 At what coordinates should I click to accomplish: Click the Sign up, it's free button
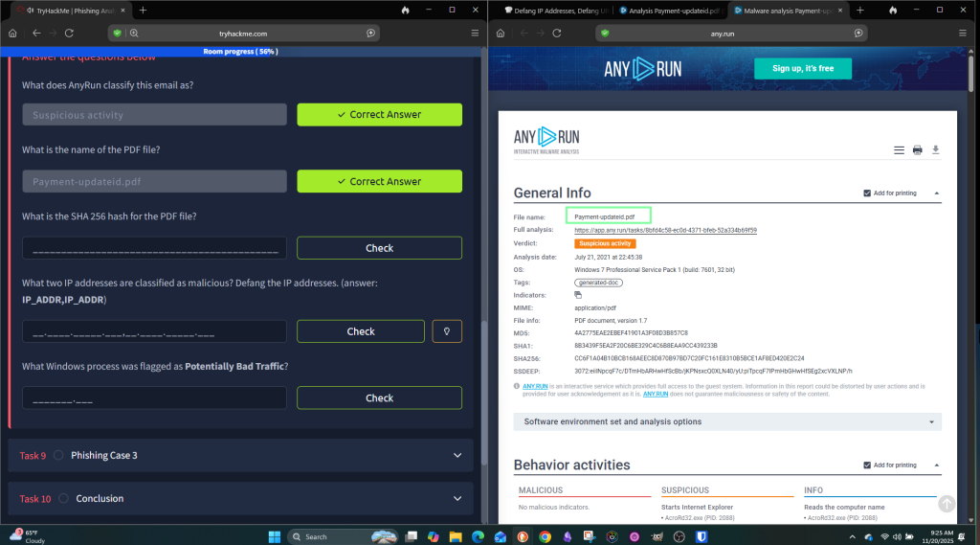pyautogui.click(x=803, y=68)
